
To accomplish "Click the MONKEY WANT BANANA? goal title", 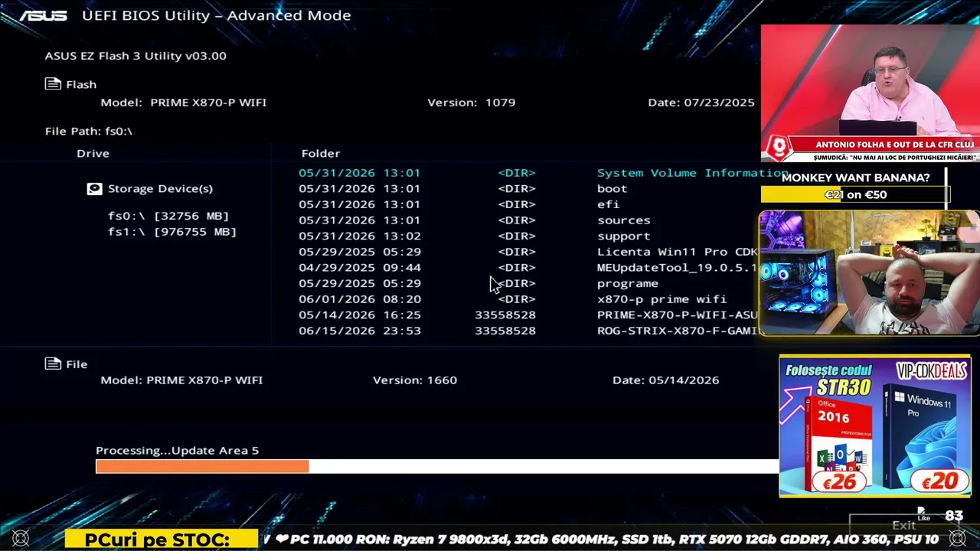I will tap(855, 178).
